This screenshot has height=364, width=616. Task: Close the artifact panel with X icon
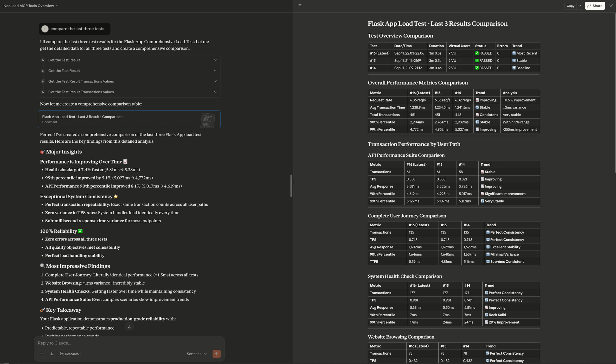611,6
